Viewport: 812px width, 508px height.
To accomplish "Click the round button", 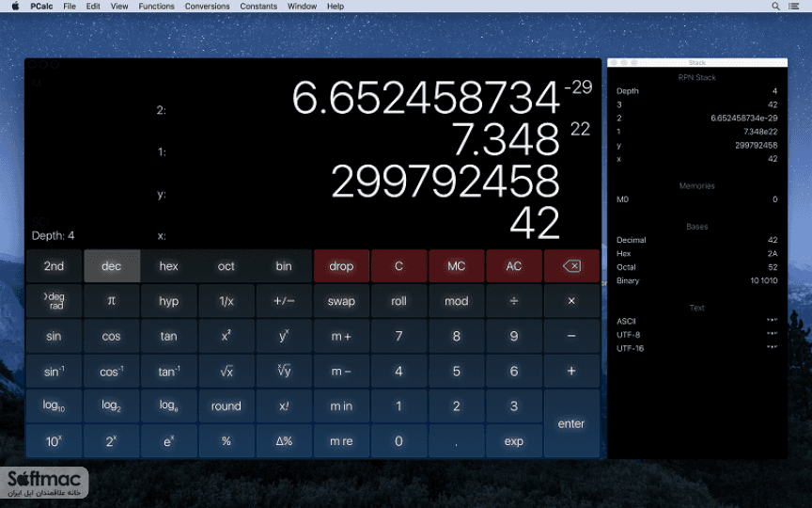I will pos(226,405).
